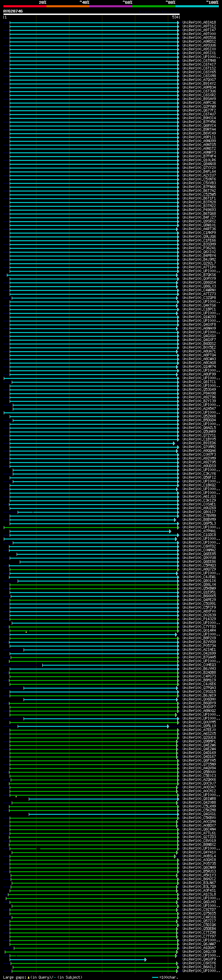The image size is (222, 980).
Task: Select hit UniRef100_B9I4Y2
Action: pos(199,84)
